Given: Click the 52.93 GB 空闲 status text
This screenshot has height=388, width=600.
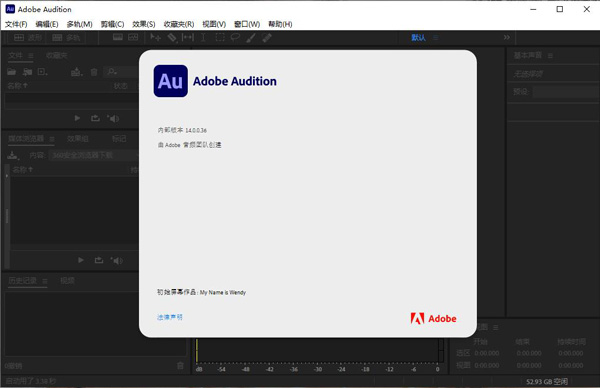Looking at the screenshot, I should 547,381.
